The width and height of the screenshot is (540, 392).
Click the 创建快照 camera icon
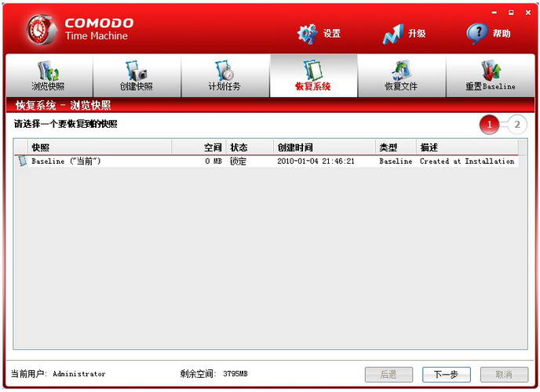(x=137, y=71)
